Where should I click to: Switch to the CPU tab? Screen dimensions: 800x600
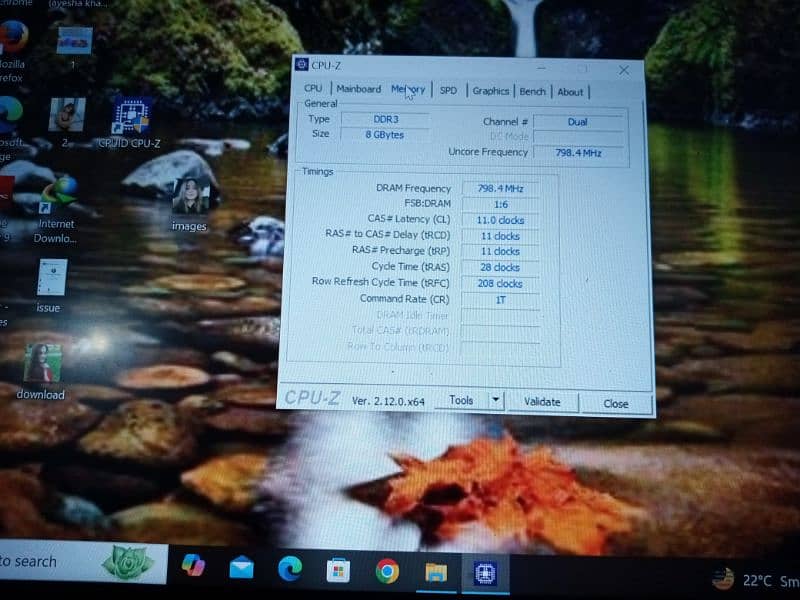[313, 89]
